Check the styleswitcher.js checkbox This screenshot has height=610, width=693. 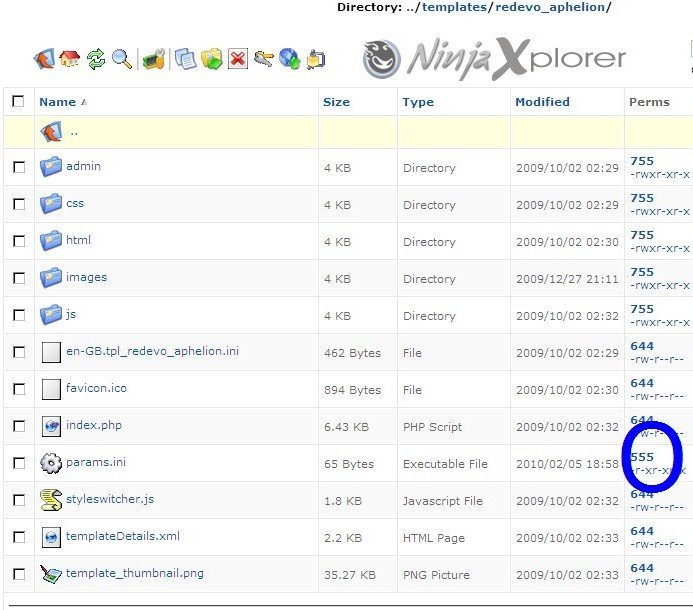coord(19,500)
